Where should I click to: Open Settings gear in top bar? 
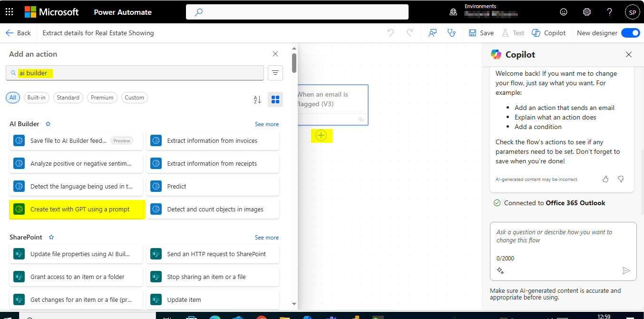pyautogui.click(x=587, y=12)
